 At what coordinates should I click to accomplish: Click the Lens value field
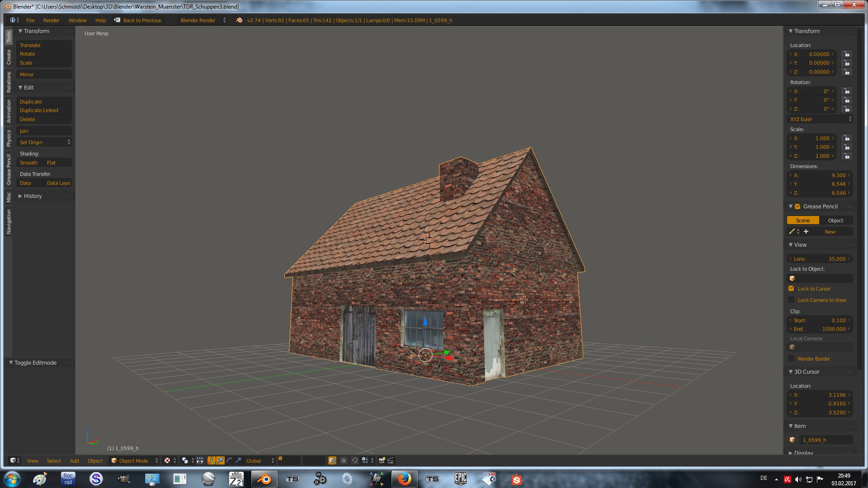tap(819, 259)
